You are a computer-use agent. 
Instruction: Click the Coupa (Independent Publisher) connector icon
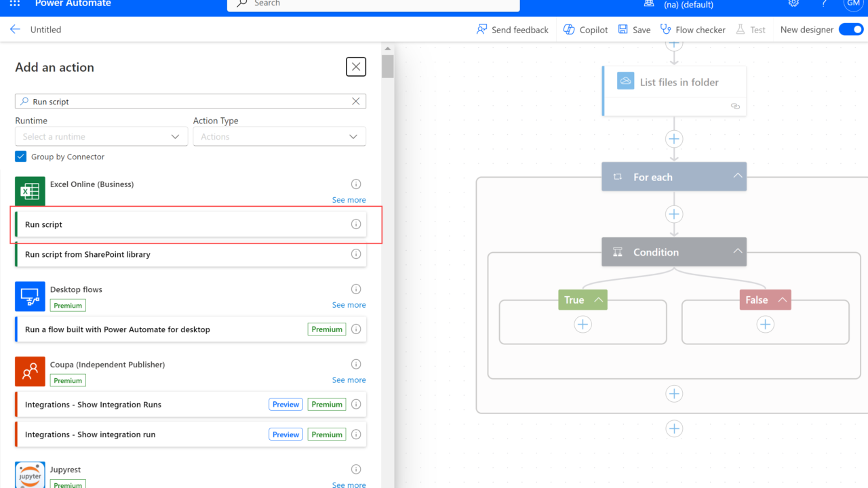point(30,372)
